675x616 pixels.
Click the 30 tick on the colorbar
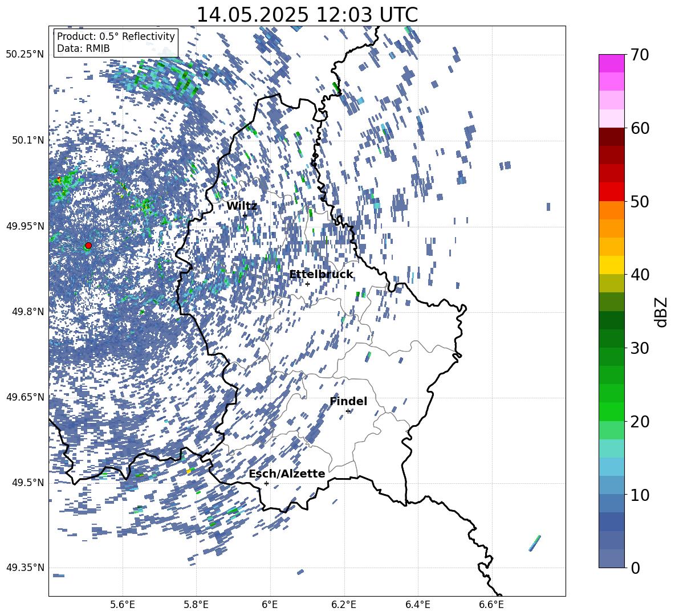coord(640,348)
